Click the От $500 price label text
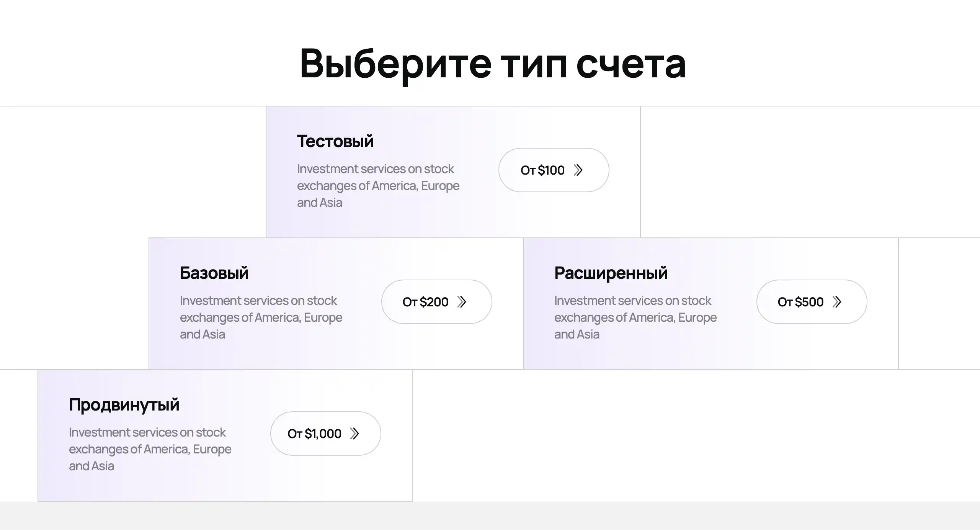 click(800, 302)
